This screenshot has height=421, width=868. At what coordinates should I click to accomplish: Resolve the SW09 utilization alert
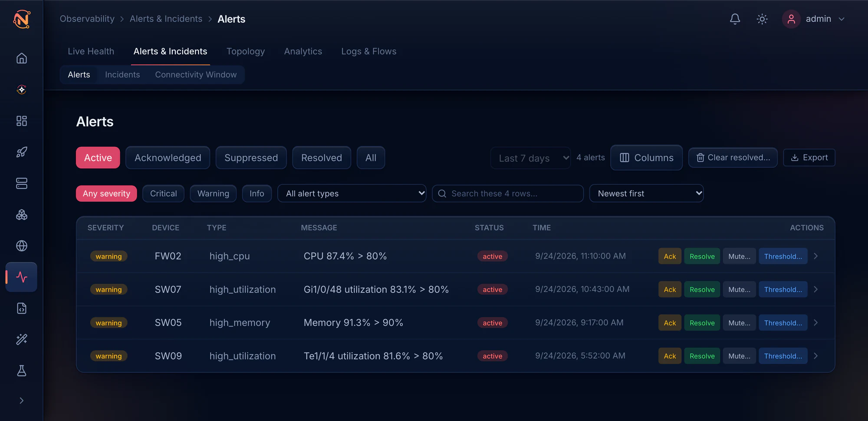pos(702,356)
